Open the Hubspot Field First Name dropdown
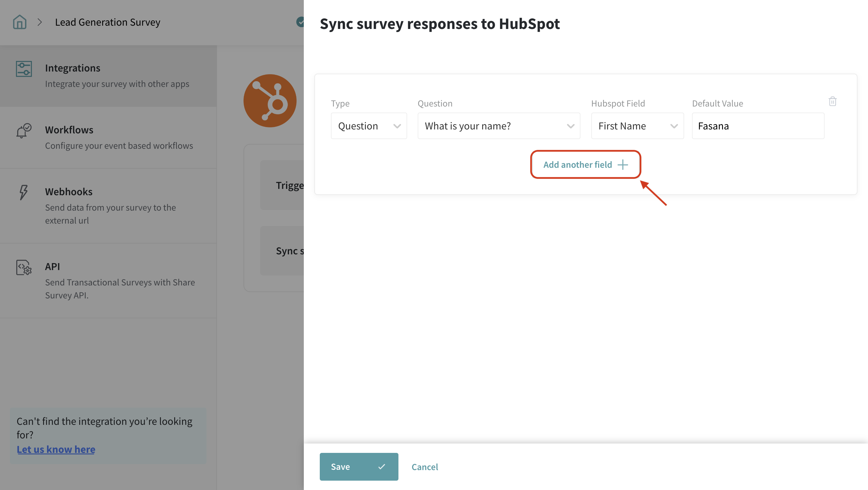The width and height of the screenshot is (868, 490). (x=637, y=126)
